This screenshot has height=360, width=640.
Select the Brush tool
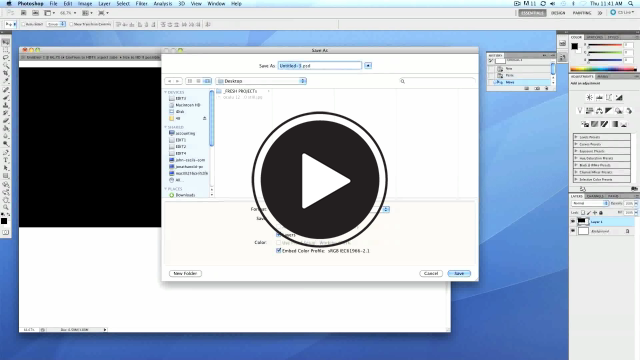[6, 98]
